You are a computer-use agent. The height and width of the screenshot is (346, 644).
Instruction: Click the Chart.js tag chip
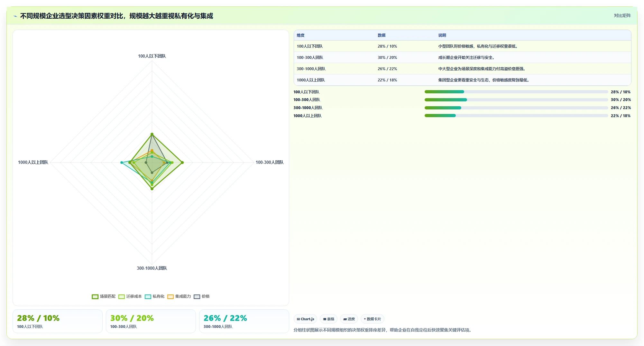306,319
